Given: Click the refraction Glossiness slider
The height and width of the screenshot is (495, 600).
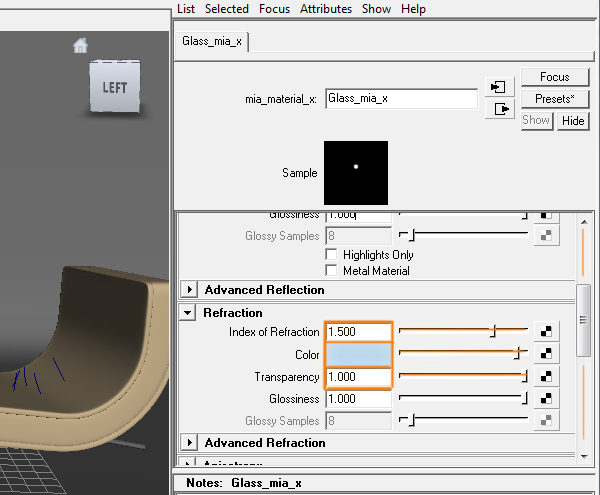Looking at the screenshot, I should click(x=463, y=399).
